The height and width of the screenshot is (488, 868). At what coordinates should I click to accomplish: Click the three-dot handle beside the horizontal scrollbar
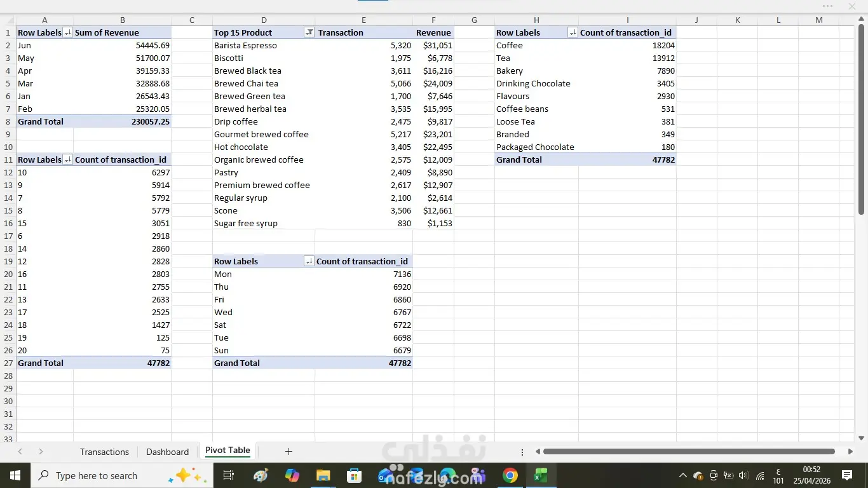522,452
